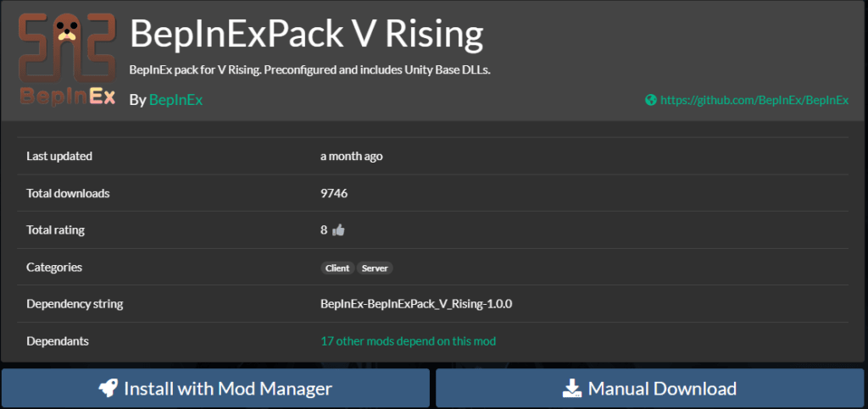Open the github.com/BepInEx/BepInEx link
This screenshot has width=868, height=409.
point(754,100)
